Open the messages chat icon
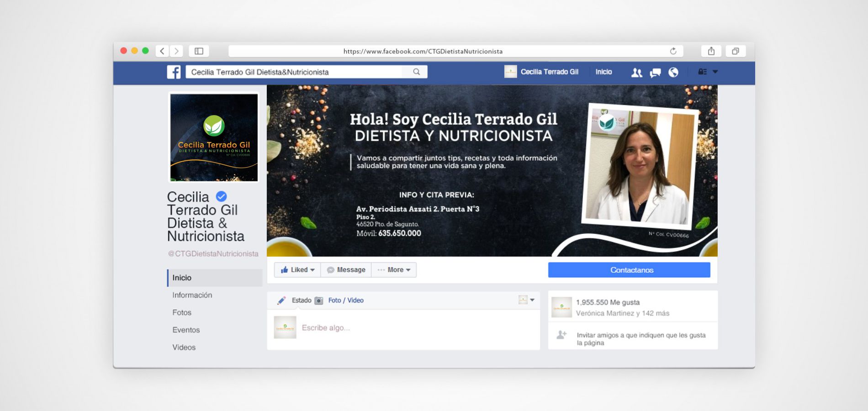This screenshot has width=868, height=411. coord(655,73)
